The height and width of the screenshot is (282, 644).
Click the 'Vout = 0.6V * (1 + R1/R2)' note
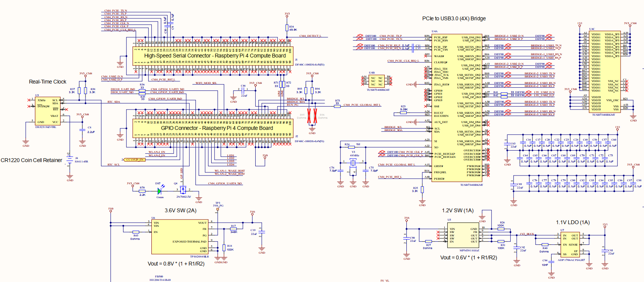click(x=468, y=257)
